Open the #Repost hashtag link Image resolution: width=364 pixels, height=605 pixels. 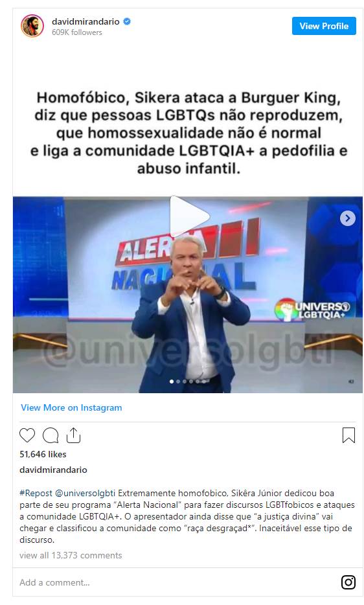[36, 493]
